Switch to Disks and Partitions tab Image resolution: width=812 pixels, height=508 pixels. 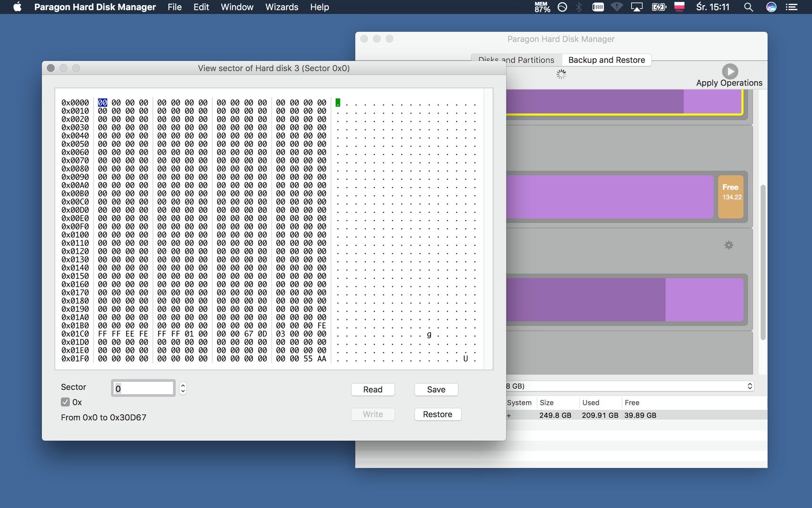tap(516, 60)
